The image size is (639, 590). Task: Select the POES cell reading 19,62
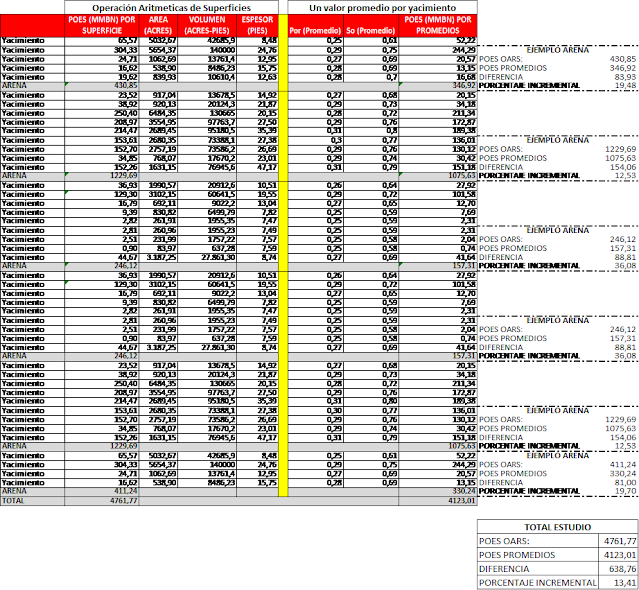pyautogui.click(x=101, y=77)
